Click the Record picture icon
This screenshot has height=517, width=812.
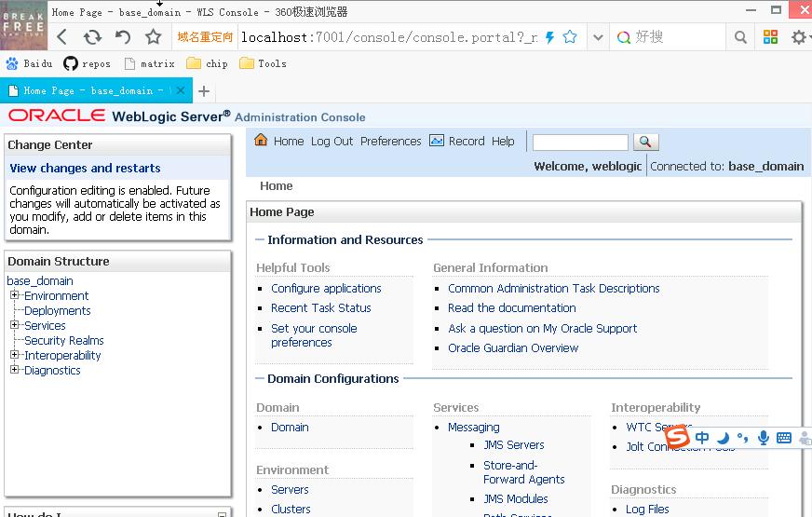437,141
